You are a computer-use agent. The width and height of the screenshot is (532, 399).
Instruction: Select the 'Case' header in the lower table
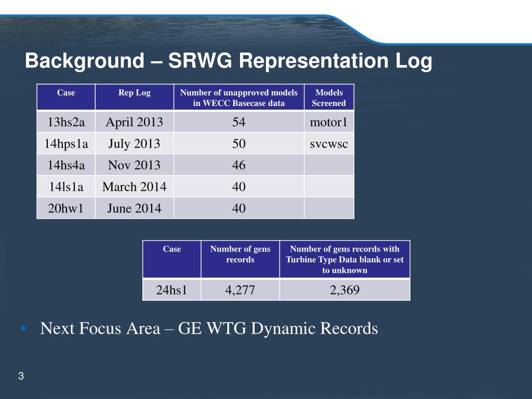[171, 259]
